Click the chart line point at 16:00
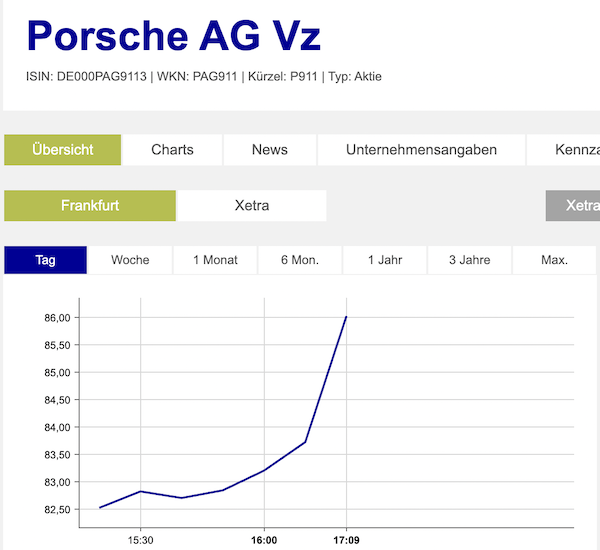Viewport: 600px width, 550px height. tap(264, 470)
